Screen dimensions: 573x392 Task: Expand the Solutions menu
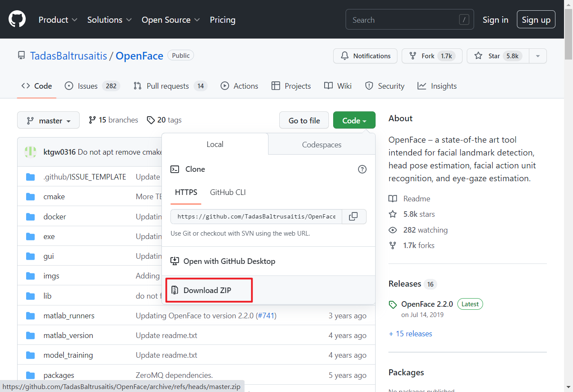(x=109, y=20)
